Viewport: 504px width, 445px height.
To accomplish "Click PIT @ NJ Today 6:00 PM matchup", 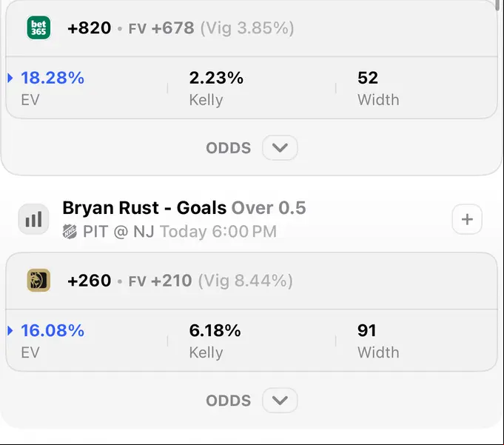I will pyautogui.click(x=180, y=232).
